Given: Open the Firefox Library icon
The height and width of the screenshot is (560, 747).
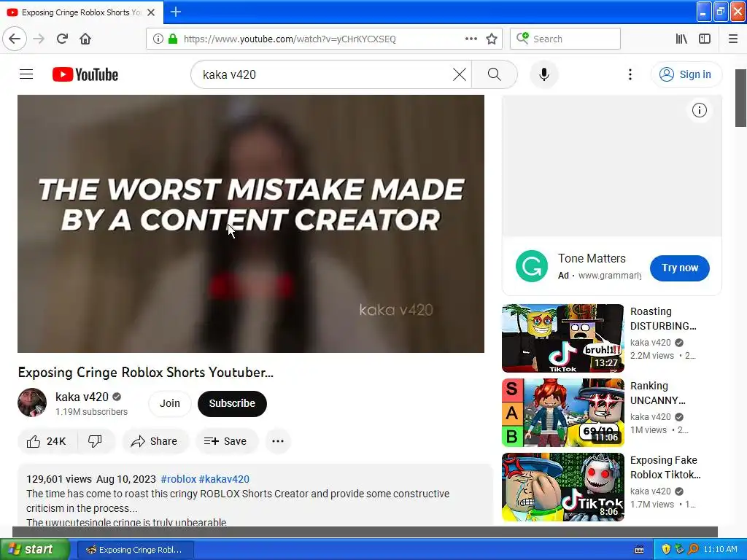Looking at the screenshot, I should (681, 39).
